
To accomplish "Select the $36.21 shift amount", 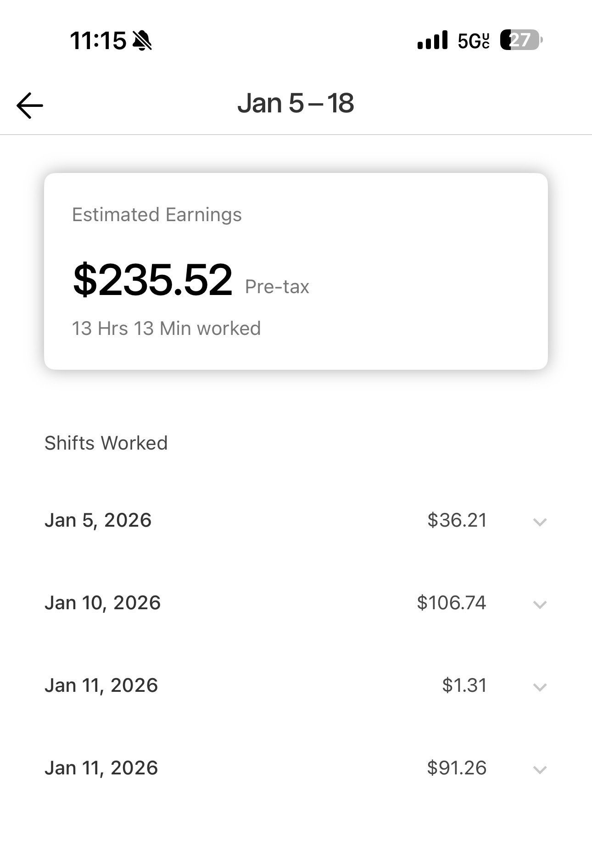I will point(457,520).
